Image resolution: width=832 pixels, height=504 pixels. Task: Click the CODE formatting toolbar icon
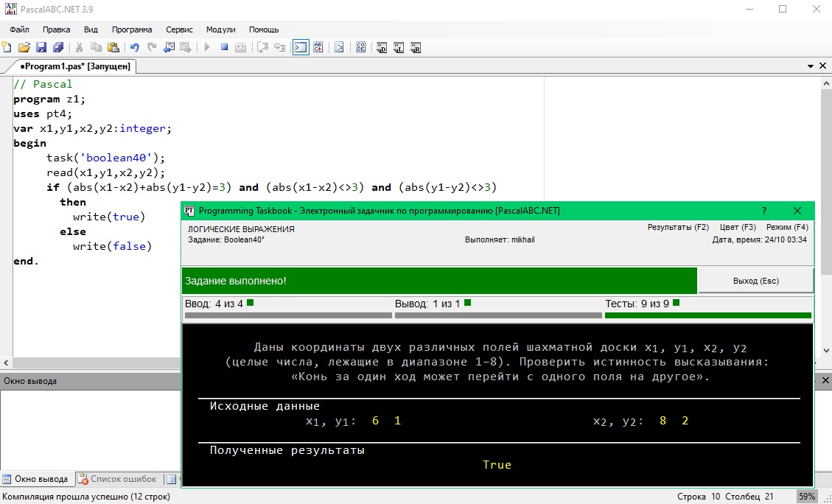click(x=361, y=48)
